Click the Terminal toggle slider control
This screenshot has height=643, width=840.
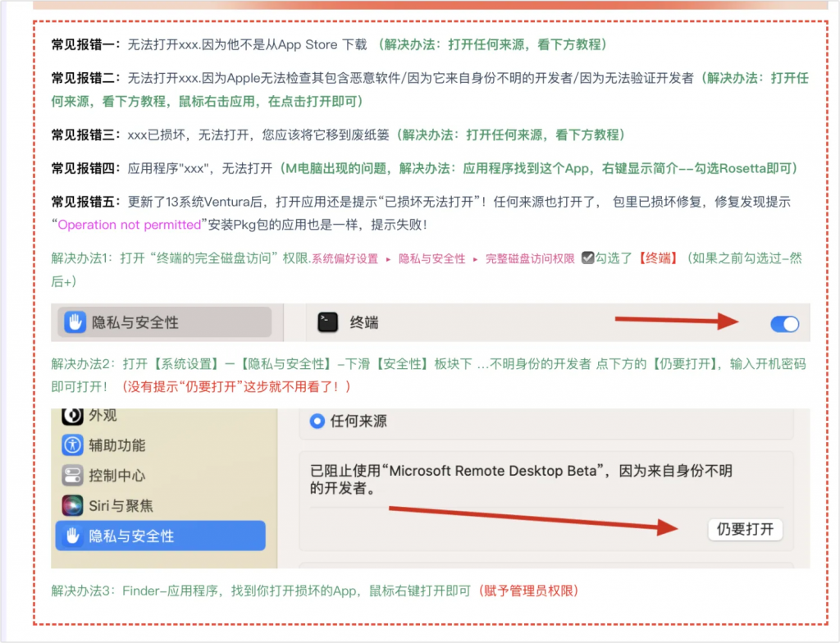(784, 324)
